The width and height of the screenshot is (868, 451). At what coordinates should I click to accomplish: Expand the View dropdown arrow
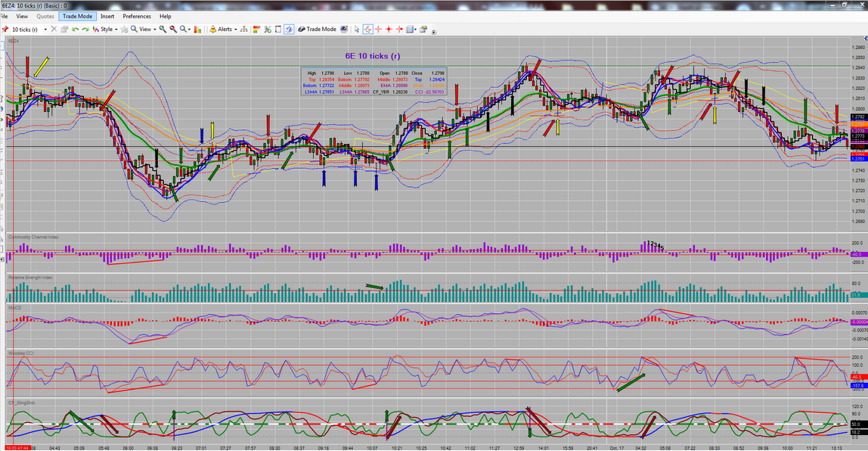coord(154,30)
